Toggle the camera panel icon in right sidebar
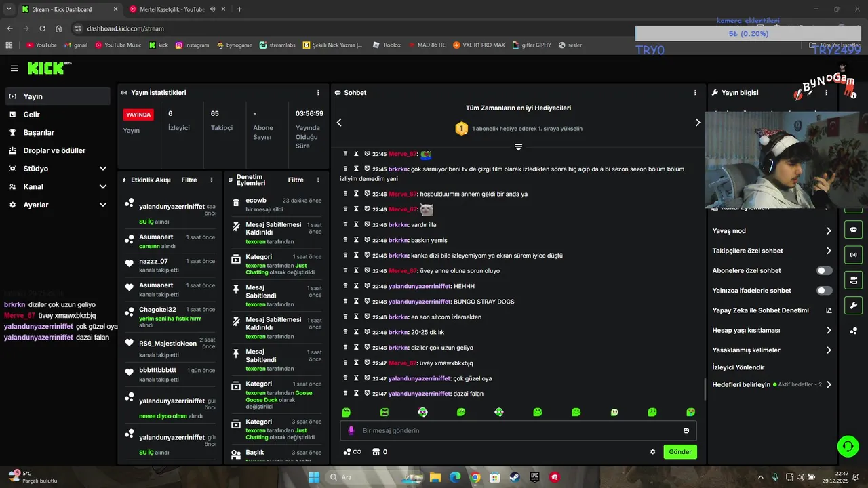This screenshot has height=488, width=868. tap(853, 280)
